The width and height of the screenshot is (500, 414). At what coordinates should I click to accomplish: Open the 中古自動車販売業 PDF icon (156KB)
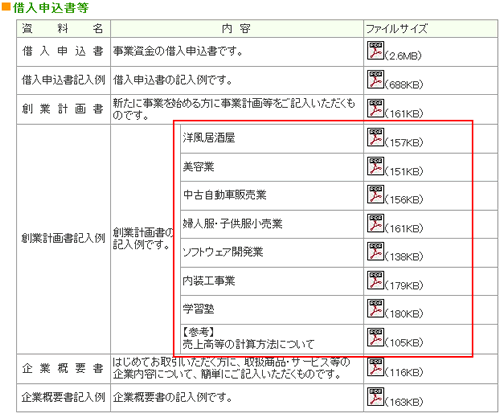375,194
